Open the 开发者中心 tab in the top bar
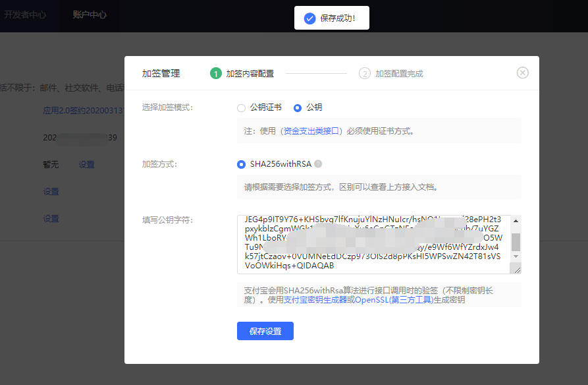 point(25,15)
